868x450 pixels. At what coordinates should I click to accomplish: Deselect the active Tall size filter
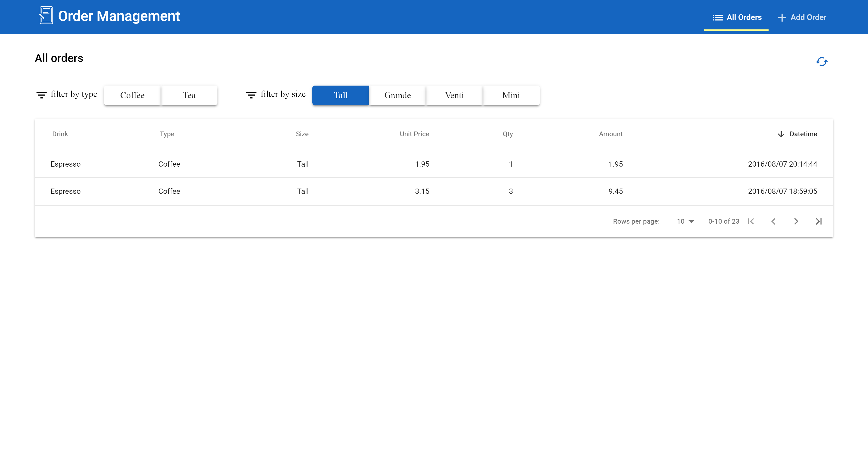point(340,95)
